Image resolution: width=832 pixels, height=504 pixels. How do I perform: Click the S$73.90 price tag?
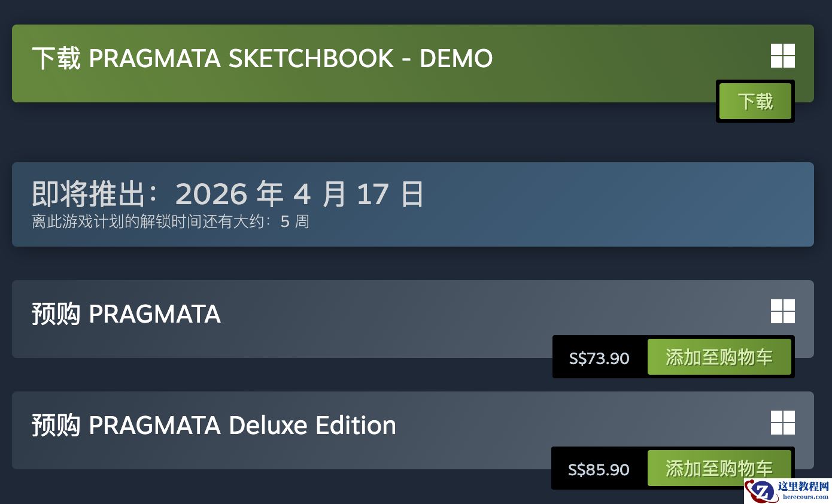click(599, 358)
